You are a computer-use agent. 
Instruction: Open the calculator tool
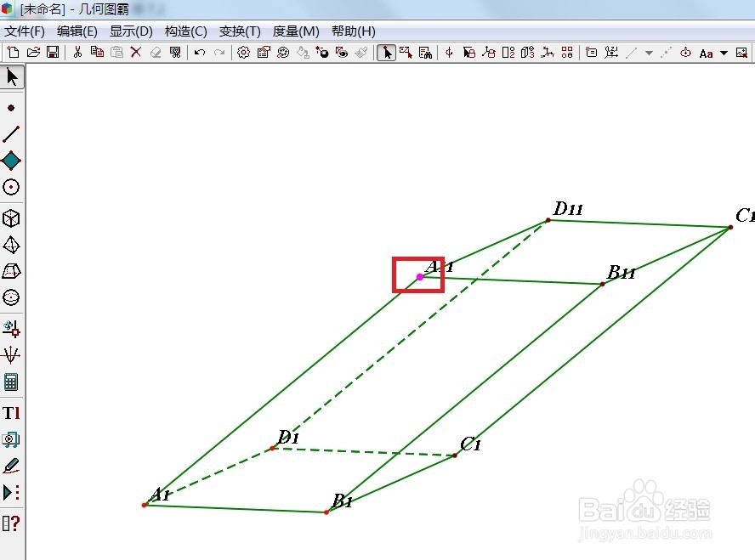pyautogui.click(x=11, y=382)
